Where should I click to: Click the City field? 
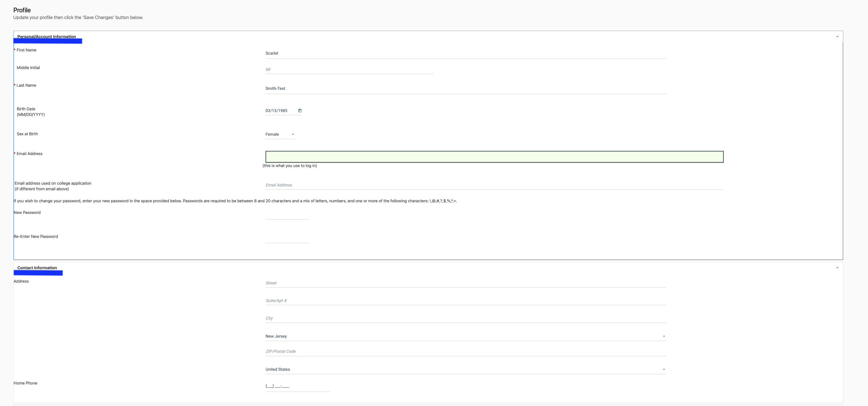coord(465,318)
